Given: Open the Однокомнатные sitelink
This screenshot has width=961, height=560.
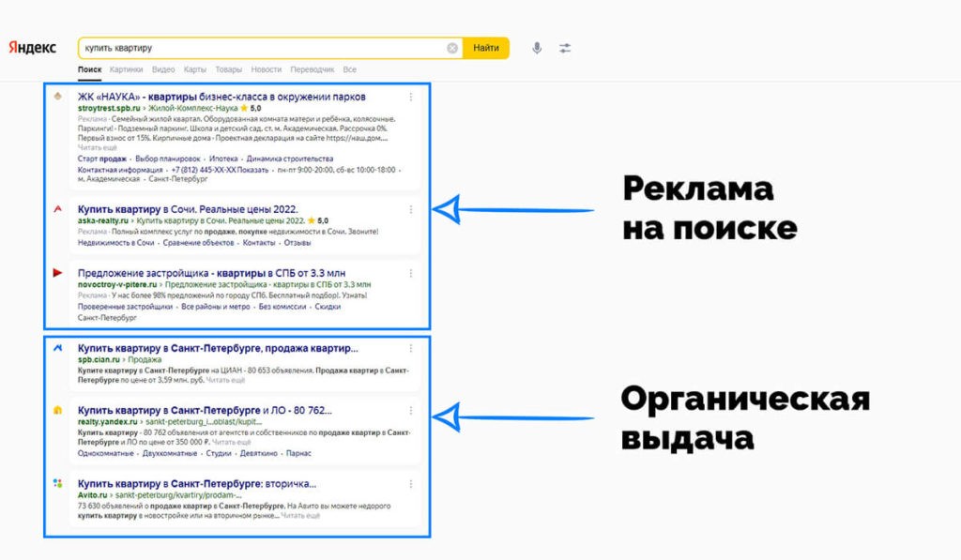Looking at the screenshot, I should 105,453.
